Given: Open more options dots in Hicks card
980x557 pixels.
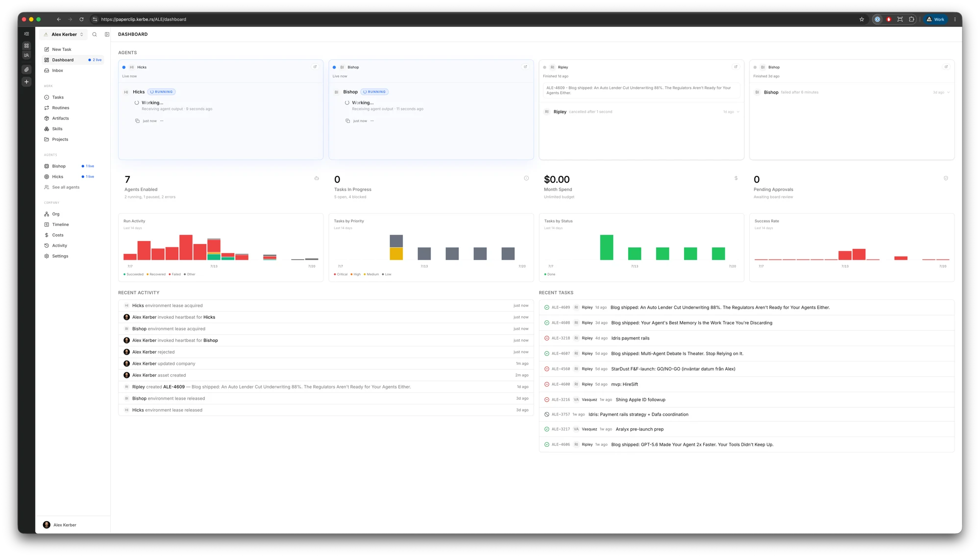Looking at the screenshot, I should [162, 121].
